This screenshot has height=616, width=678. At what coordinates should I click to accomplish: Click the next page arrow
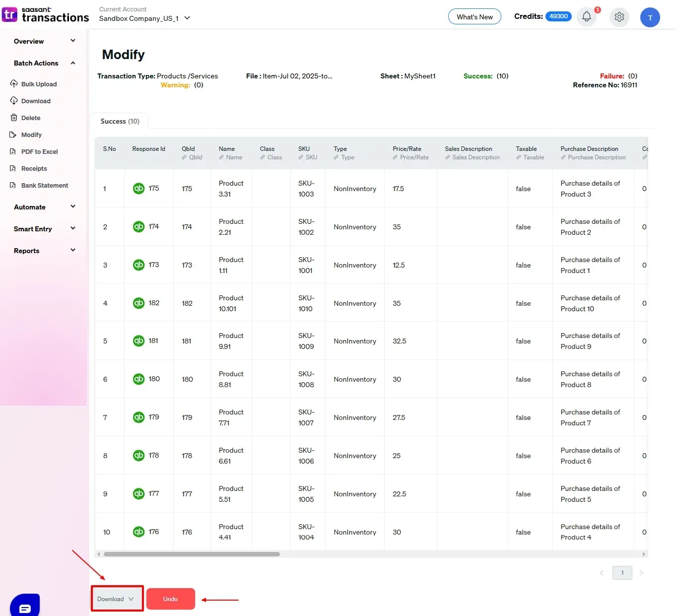(641, 573)
